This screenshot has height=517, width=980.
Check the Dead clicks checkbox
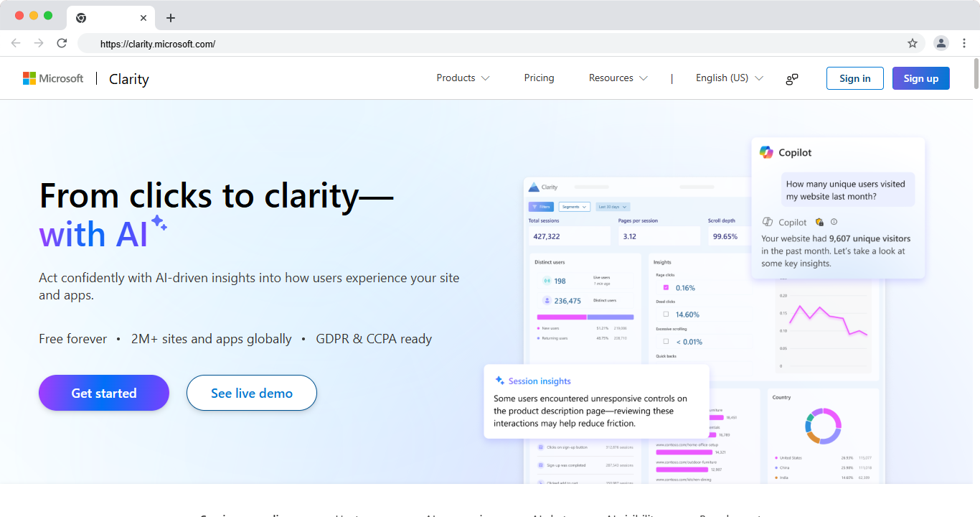(666, 315)
